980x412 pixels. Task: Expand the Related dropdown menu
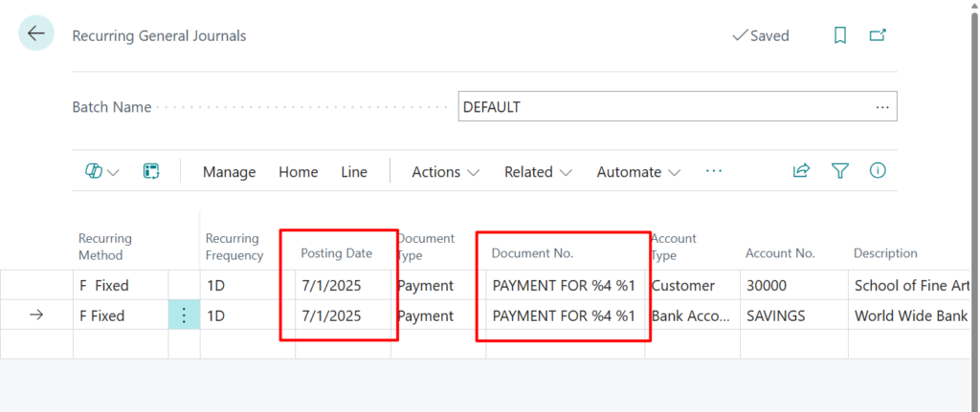tap(538, 172)
